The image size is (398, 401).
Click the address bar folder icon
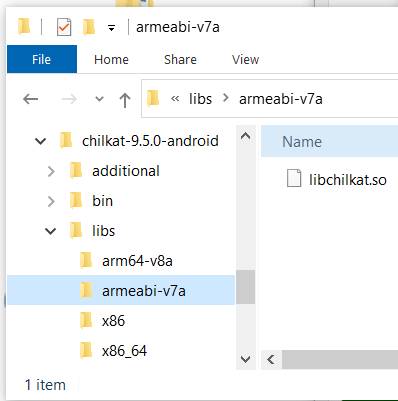point(153,99)
